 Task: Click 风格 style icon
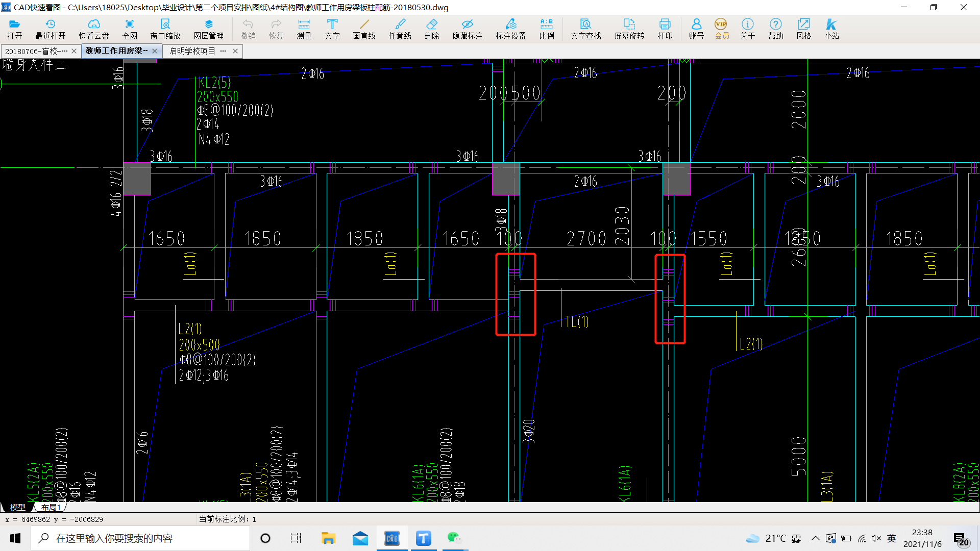coord(804,29)
